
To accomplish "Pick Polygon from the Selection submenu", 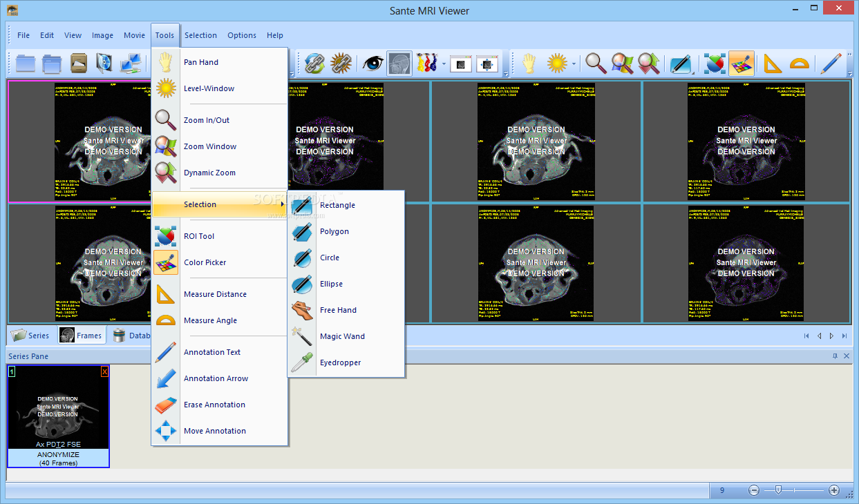I will [x=346, y=231].
